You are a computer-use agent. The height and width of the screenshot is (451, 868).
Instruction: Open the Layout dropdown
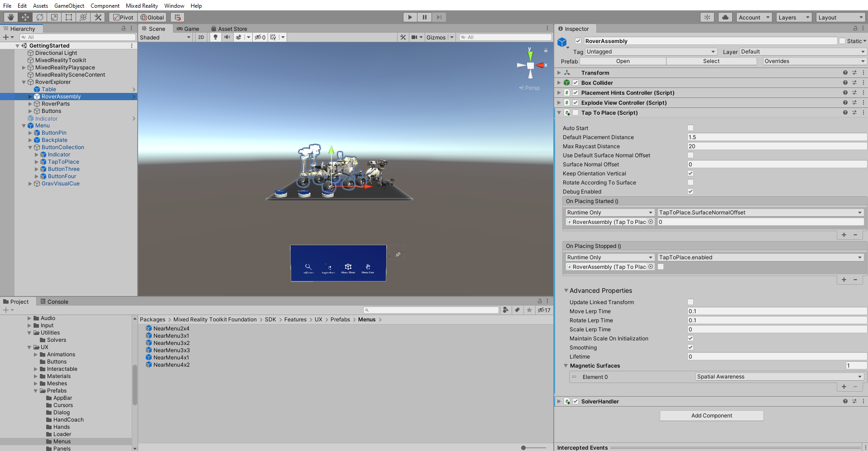coord(841,17)
